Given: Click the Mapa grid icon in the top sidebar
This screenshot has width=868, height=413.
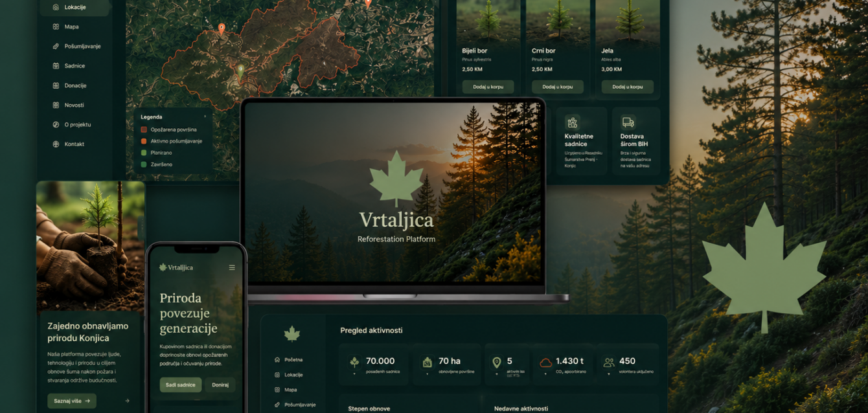Looking at the screenshot, I should coord(56,27).
